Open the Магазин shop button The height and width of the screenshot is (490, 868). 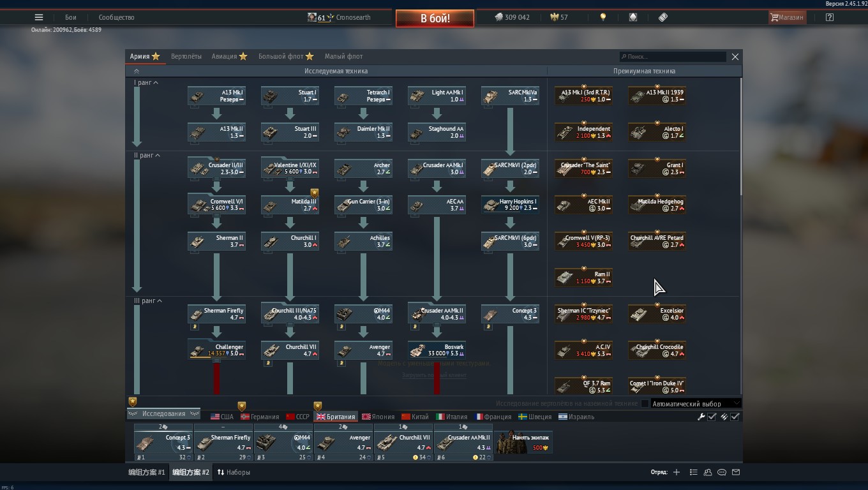coord(787,17)
